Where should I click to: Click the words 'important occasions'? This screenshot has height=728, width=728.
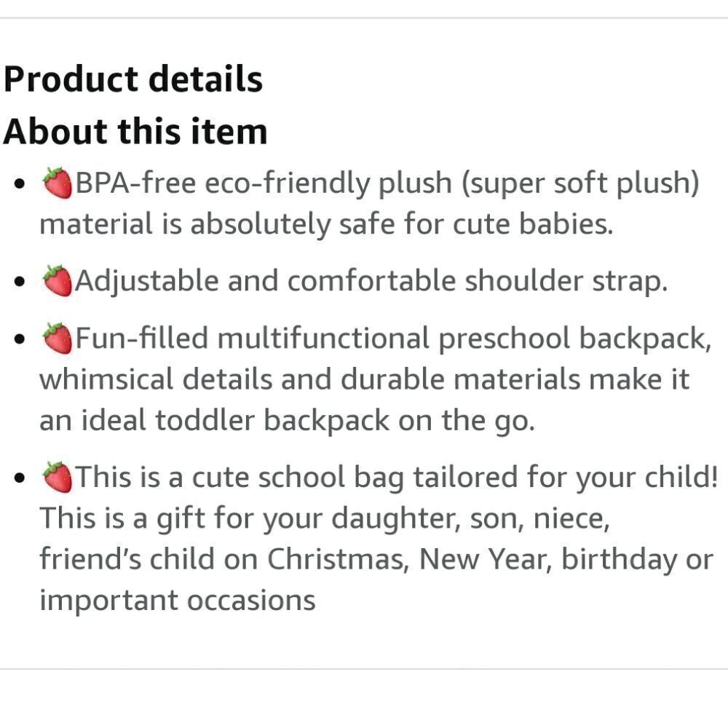178,601
